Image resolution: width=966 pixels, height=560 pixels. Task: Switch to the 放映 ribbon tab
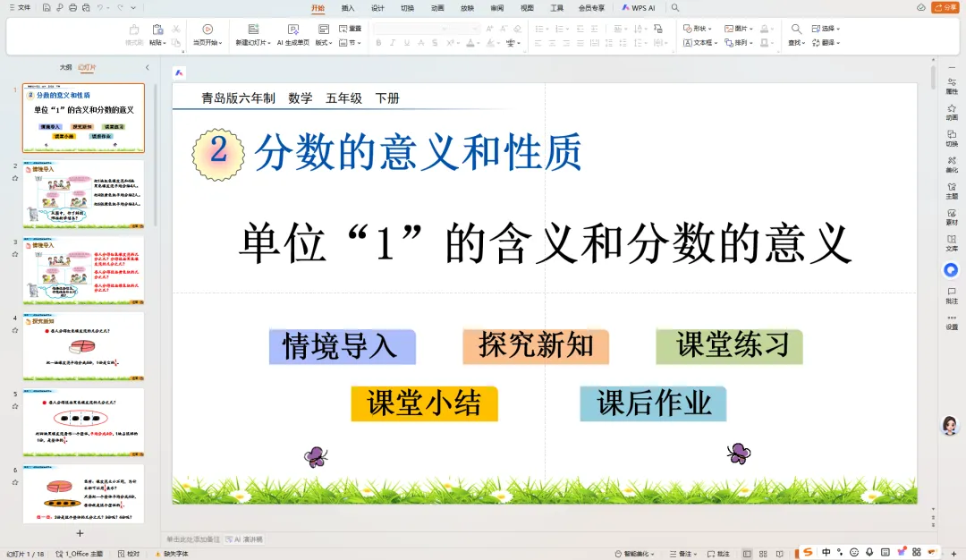[x=467, y=8]
